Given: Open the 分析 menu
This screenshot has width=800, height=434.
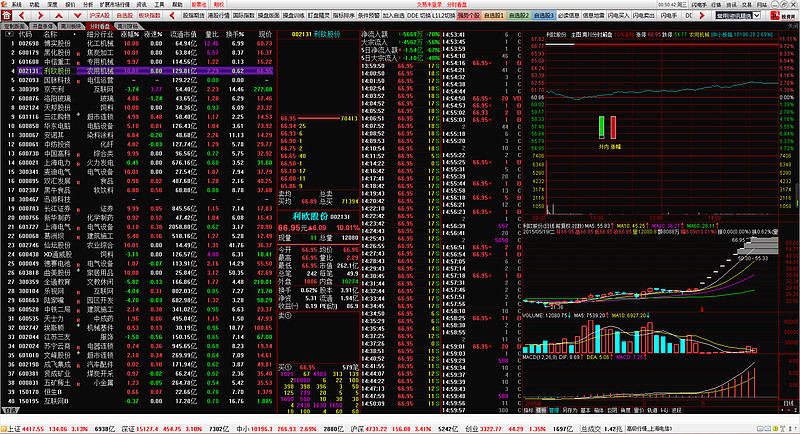Looking at the screenshot, I should [88, 4].
